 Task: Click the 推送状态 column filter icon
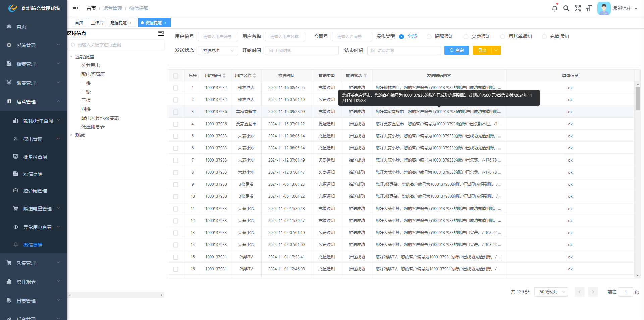365,76
